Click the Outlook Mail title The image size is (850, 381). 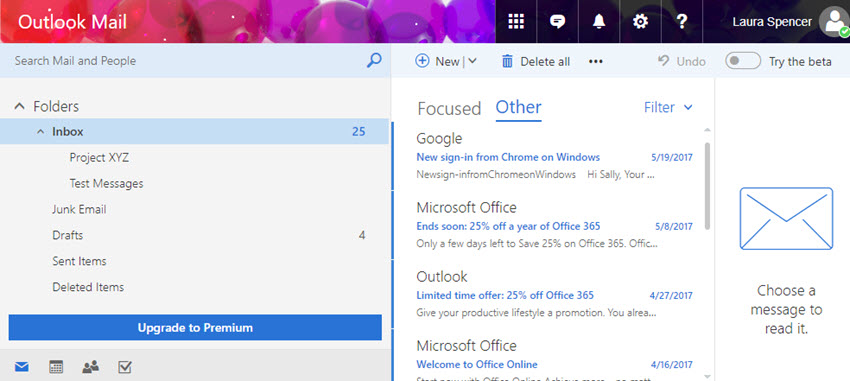(x=72, y=22)
